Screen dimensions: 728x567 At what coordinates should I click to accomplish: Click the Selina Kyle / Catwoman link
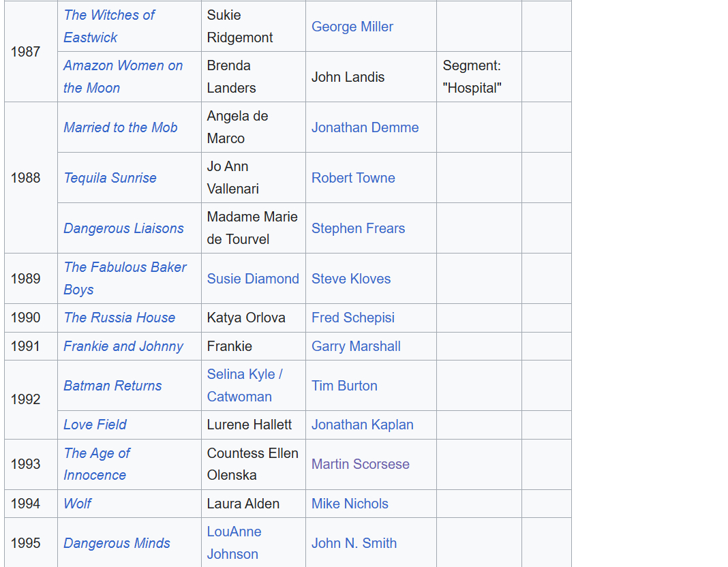(244, 375)
